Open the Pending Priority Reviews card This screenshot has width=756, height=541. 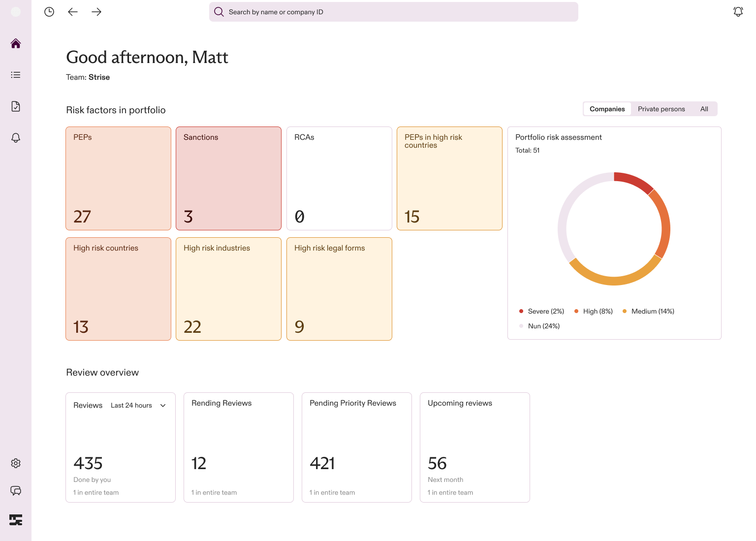point(357,447)
